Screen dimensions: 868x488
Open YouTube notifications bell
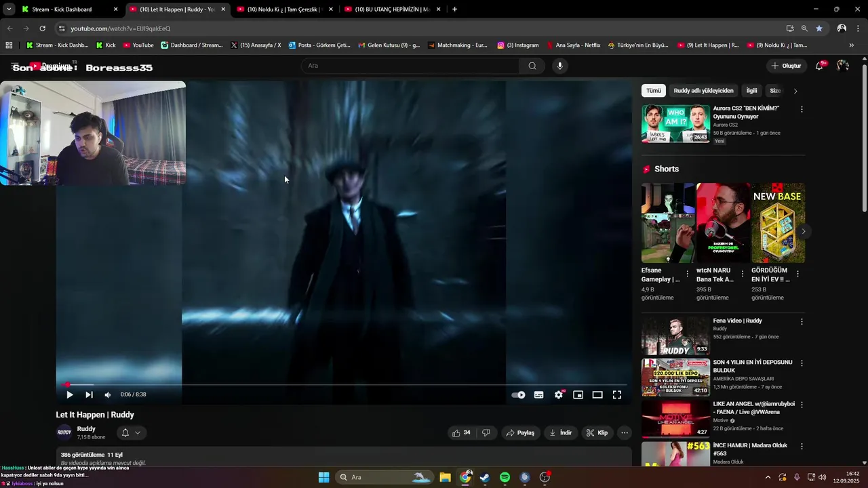pos(820,66)
